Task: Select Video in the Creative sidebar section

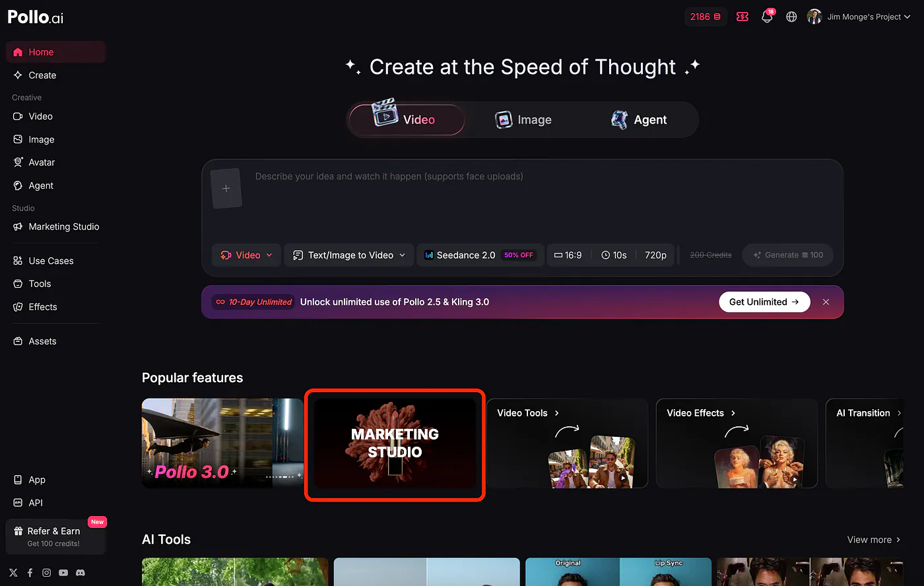Action: [55, 116]
